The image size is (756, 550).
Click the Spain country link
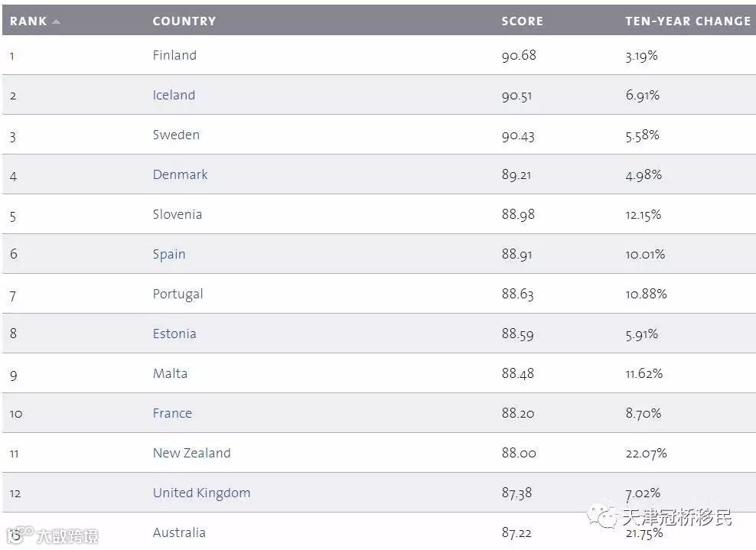(169, 254)
